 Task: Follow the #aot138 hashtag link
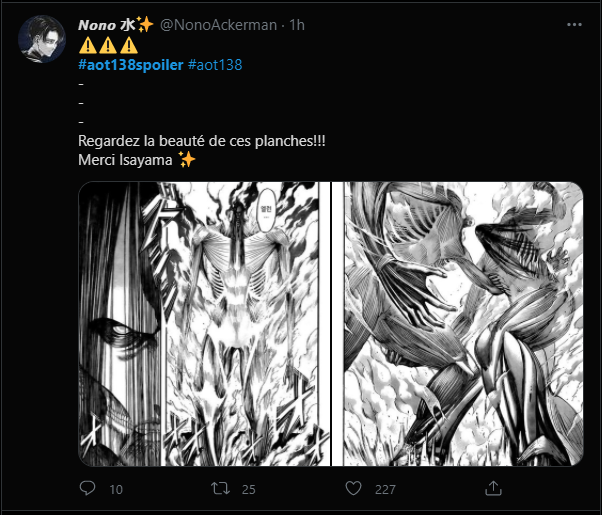pos(215,64)
